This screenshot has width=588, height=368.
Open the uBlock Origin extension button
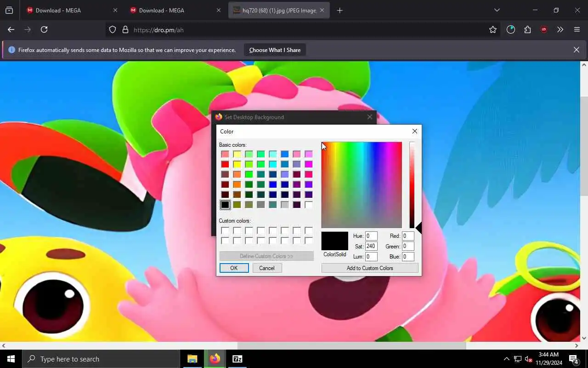click(x=544, y=29)
